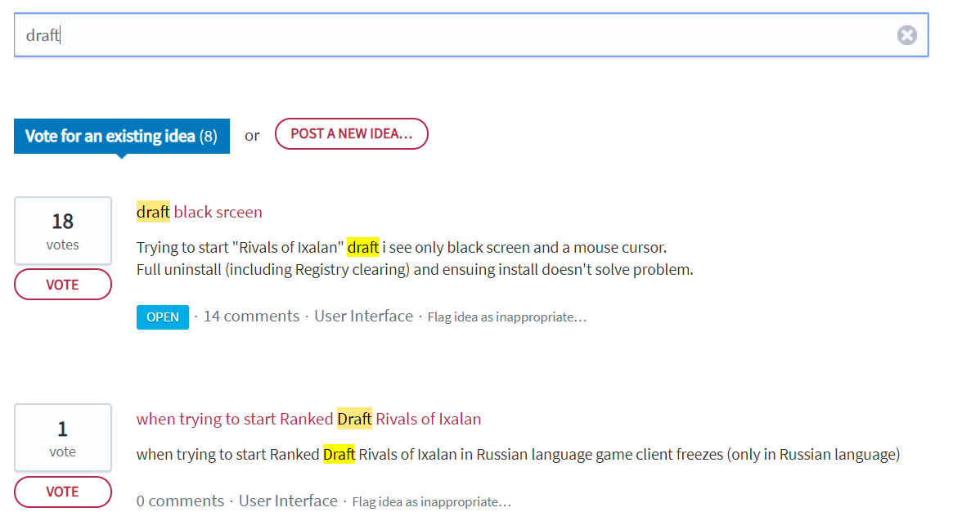Click the 1 vote counter box
Viewport: 980px width, 530px height.
tap(63, 438)
